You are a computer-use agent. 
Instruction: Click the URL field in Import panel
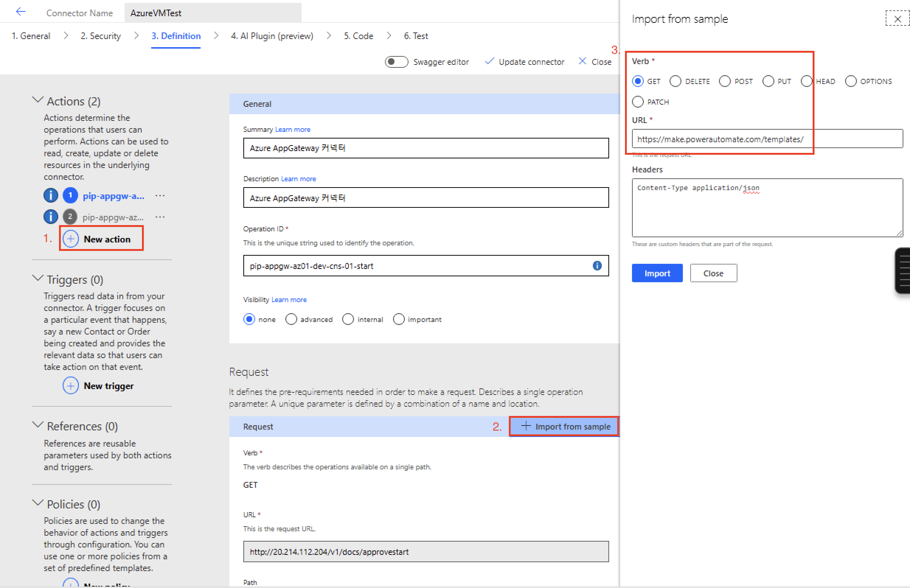767,139
